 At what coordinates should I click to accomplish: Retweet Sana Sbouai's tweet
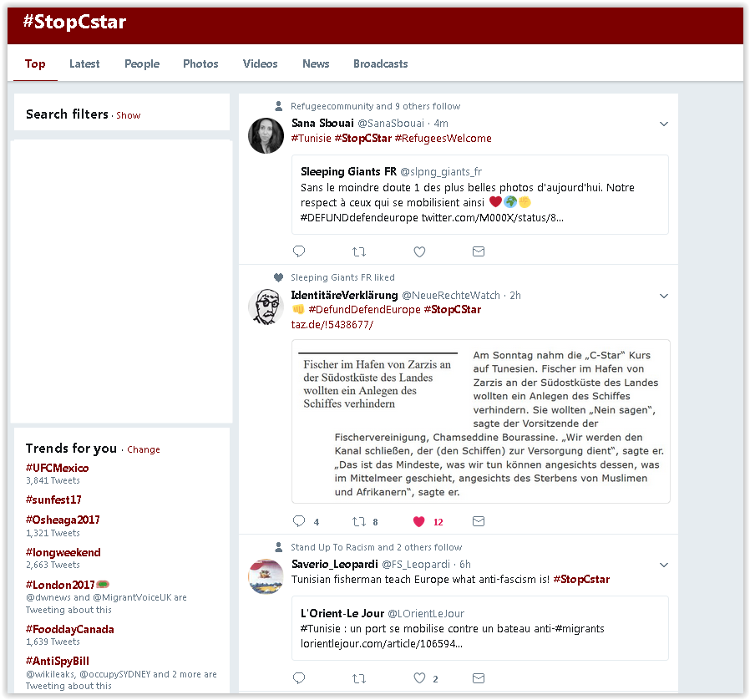coord(359,251)
